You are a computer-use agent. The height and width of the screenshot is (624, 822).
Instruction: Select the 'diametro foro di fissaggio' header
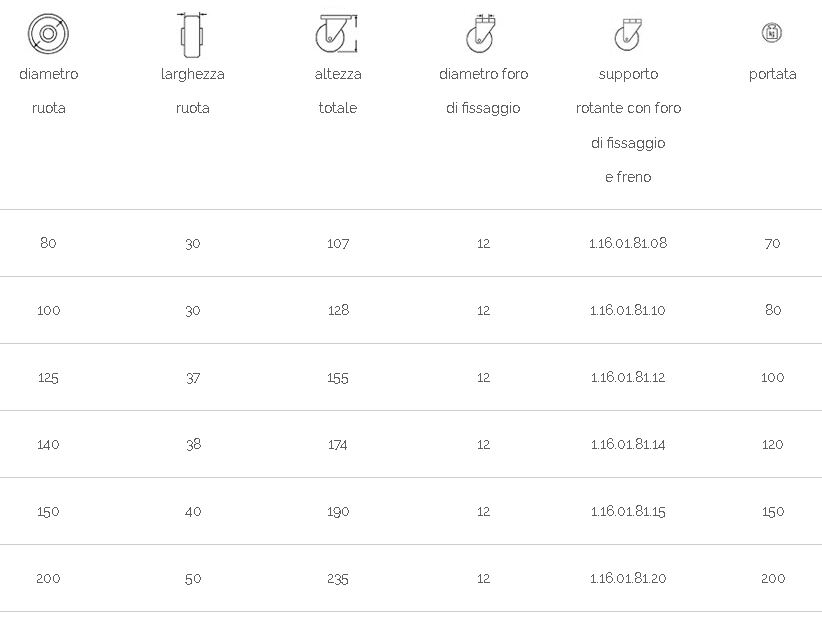pyautogui.click(x=483, y=91)
